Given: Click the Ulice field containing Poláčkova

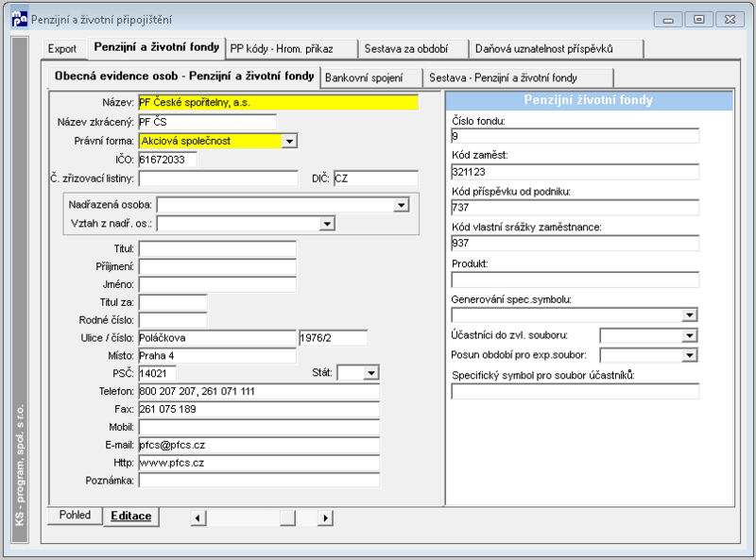Looking at the screenshot, I should pos(217,338).
